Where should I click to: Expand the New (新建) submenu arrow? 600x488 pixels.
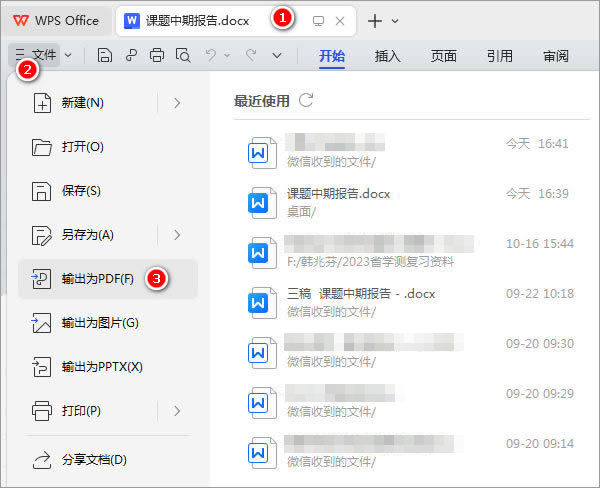(177, 102)
